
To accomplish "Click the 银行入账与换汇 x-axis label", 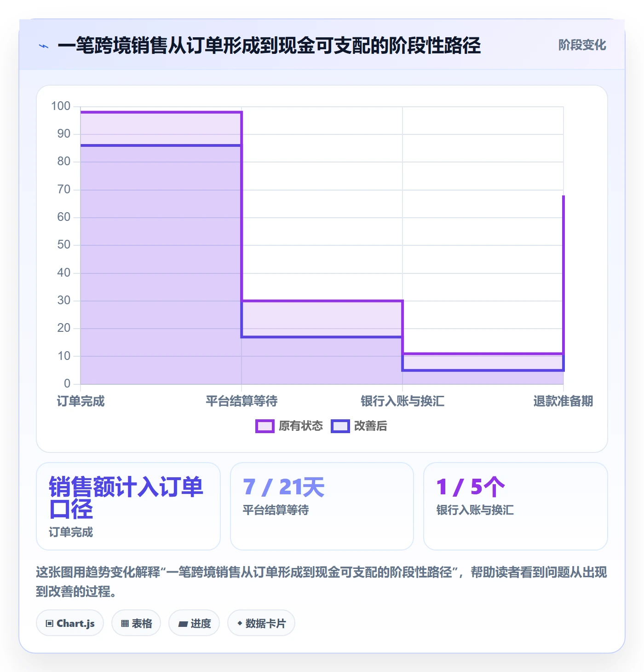I will pos(402,401).
